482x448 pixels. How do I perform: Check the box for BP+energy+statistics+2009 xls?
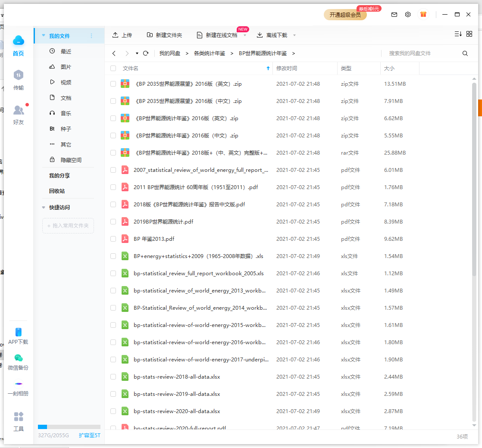tap(113, 256)
